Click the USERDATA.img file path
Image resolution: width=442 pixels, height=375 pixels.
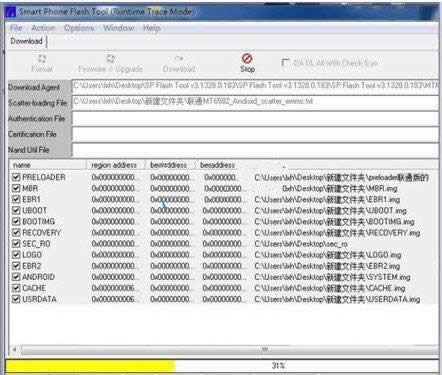[x=337, y=299]
